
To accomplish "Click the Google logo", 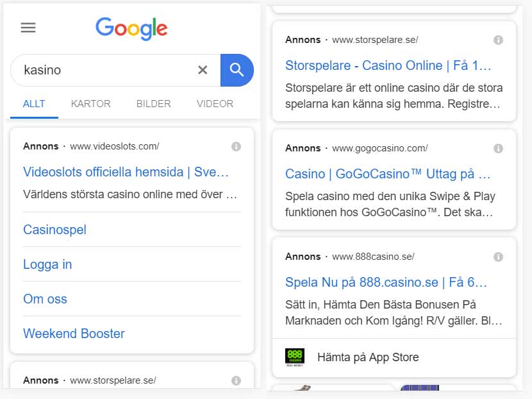I will 131,28.
